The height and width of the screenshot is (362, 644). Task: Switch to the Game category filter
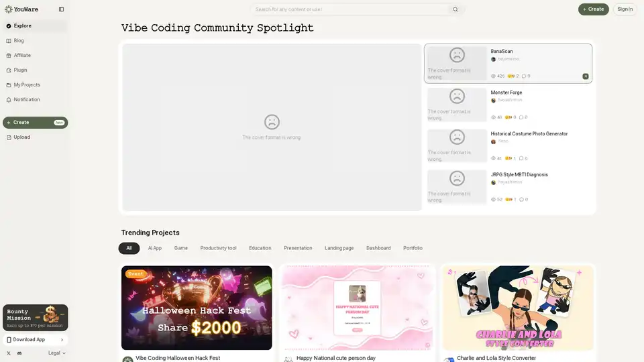181,248
